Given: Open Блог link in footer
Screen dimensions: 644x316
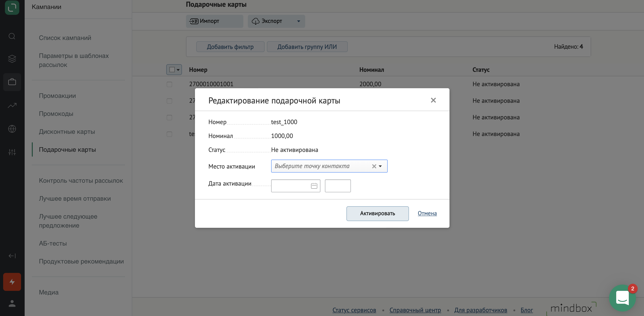Looking at the screenshot, I should (x=527, y=310).
